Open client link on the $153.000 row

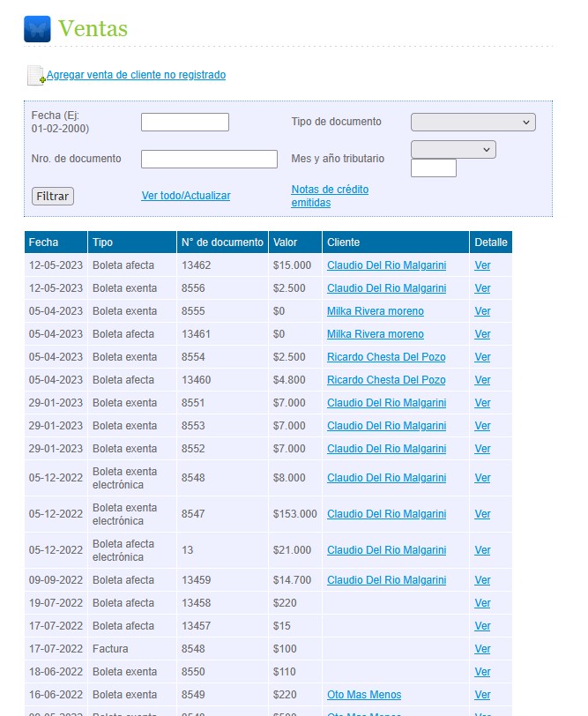(x=386, y=514)
